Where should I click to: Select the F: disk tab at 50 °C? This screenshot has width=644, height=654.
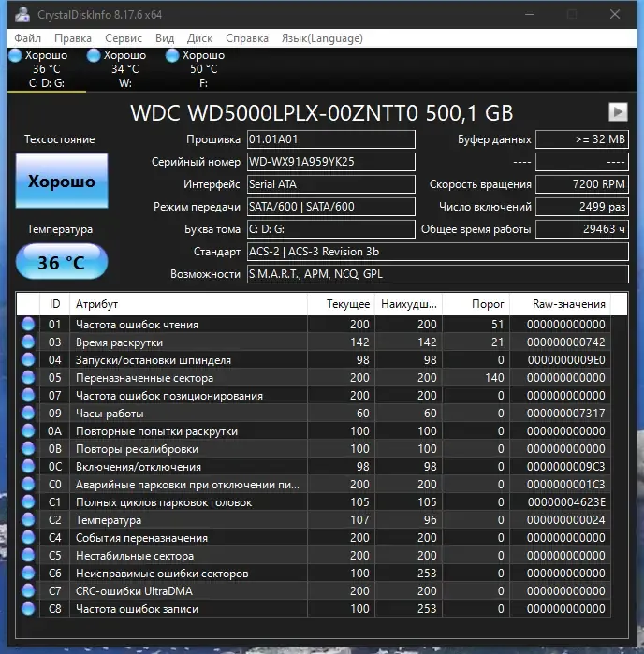(203, 69)
